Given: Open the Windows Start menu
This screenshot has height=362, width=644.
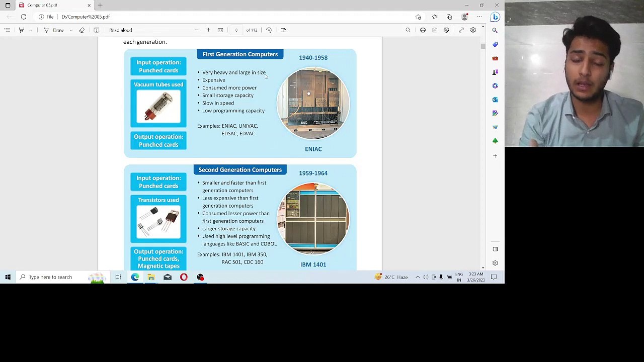Looking at the screenshot, I should click(8, 277).
